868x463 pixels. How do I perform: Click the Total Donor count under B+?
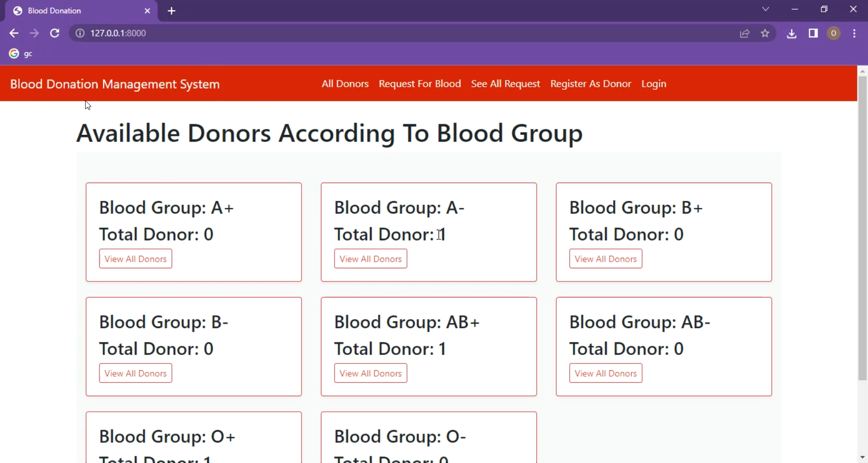tap(626, 234)
